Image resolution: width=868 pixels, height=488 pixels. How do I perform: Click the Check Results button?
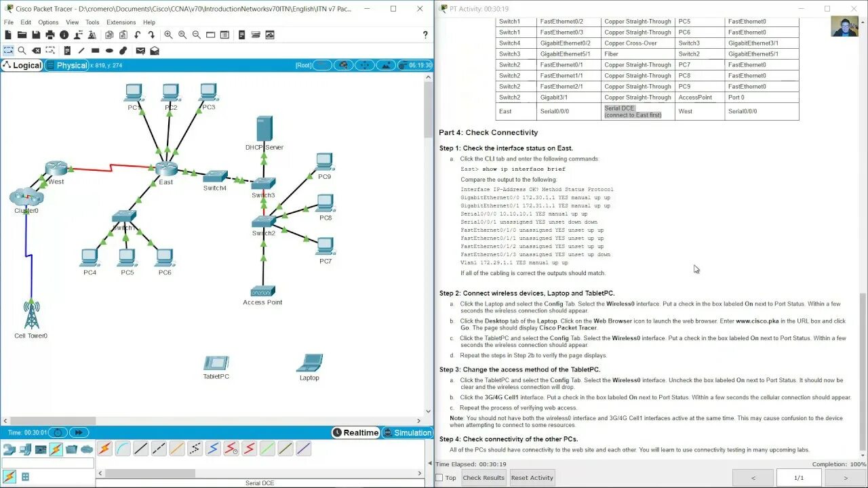(x=484, y=478)
